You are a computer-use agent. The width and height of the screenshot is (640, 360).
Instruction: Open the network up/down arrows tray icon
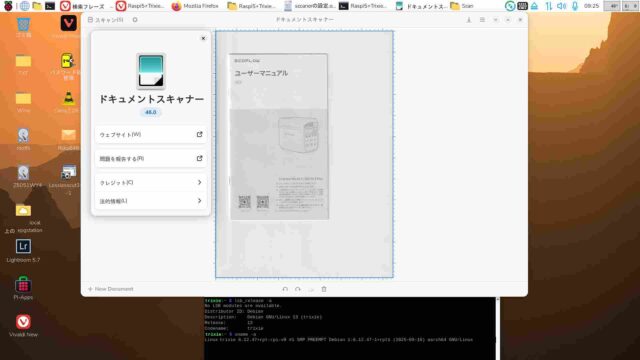point(549,6)
